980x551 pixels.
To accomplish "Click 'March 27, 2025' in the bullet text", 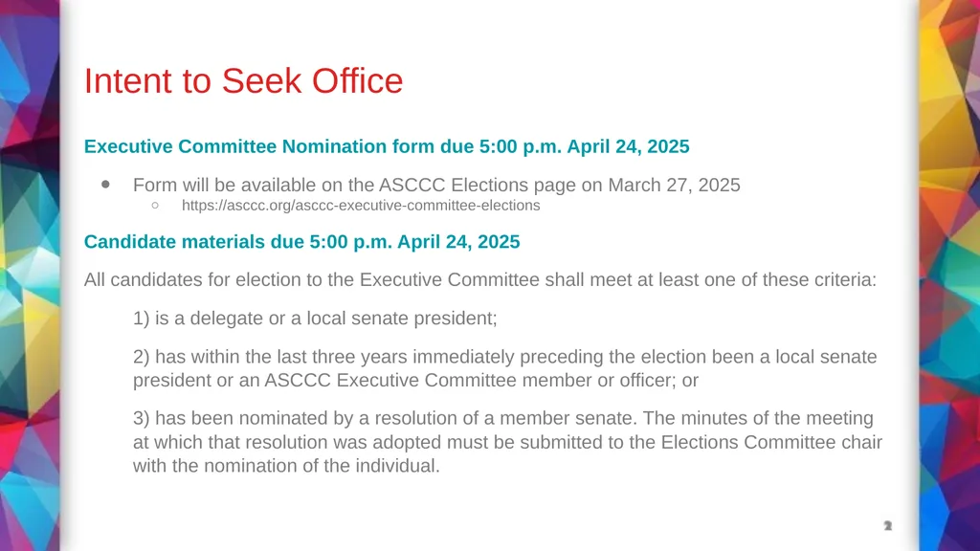I will 674,185.
